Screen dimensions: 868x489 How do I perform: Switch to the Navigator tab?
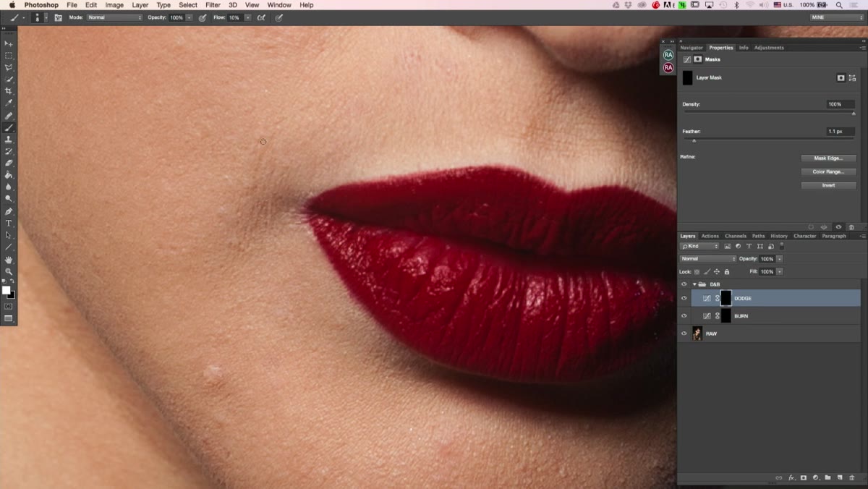692,48
